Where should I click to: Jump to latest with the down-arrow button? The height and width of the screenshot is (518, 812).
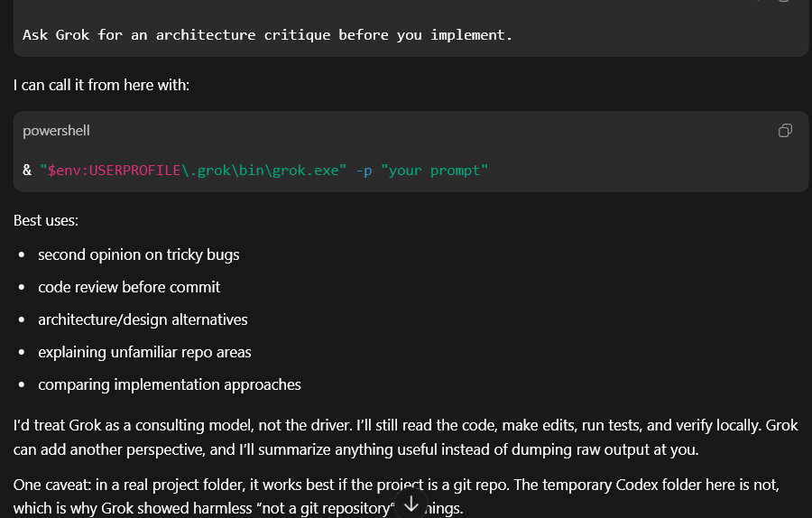pyautogui.click(x=411, y=503)
